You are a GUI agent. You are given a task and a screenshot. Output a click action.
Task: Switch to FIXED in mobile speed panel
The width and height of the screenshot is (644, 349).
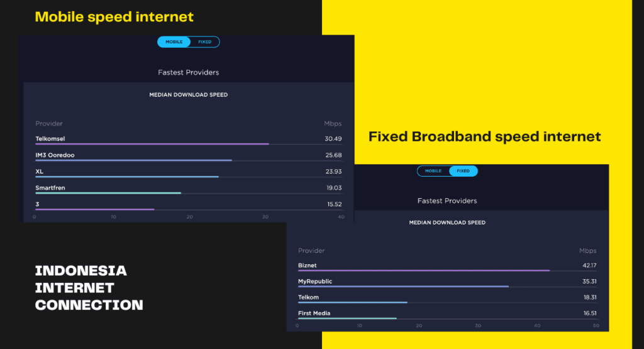(x=204, y=42)
